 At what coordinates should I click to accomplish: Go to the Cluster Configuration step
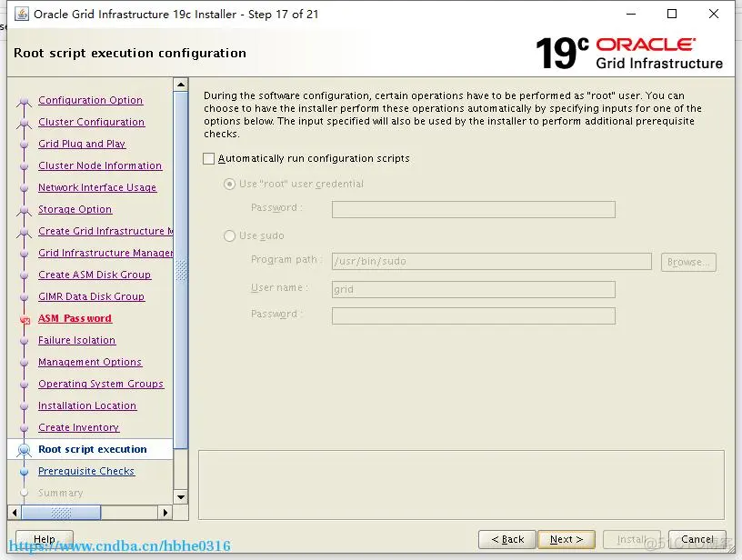point(91,122)
